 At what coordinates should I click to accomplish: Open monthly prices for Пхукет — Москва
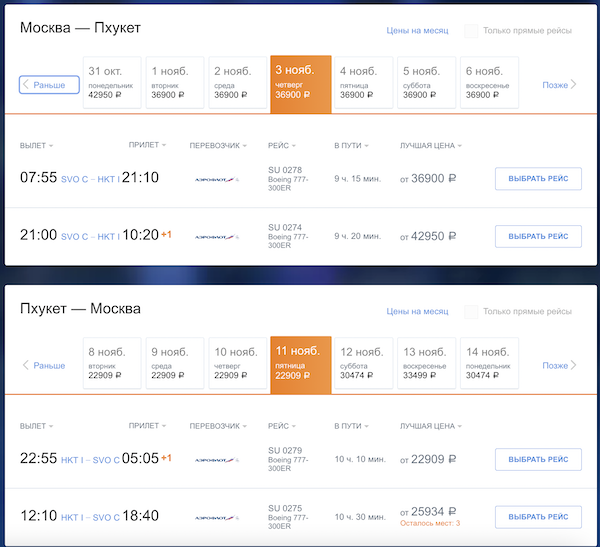(x=417, y=312)
